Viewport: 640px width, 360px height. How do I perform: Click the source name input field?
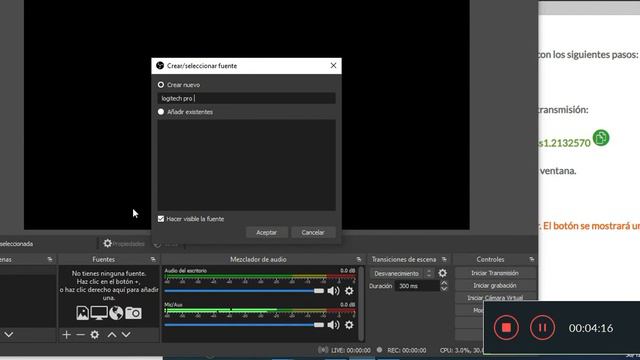click(247, 98)
